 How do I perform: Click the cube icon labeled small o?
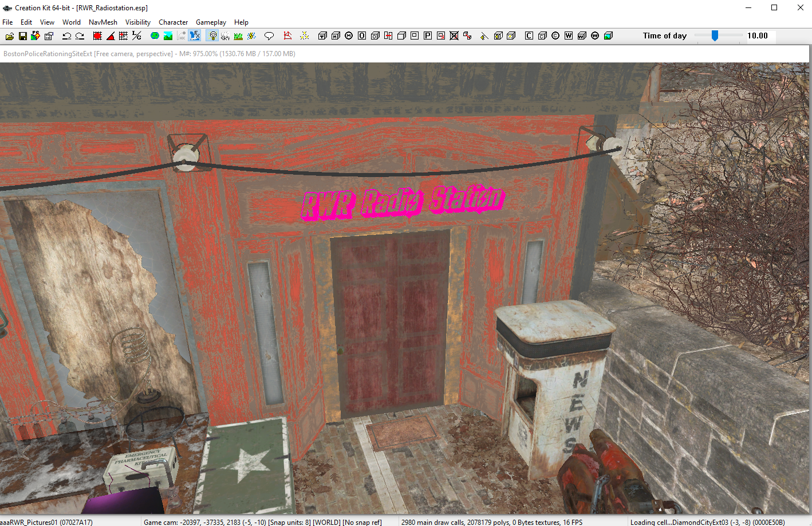(375, 36)
